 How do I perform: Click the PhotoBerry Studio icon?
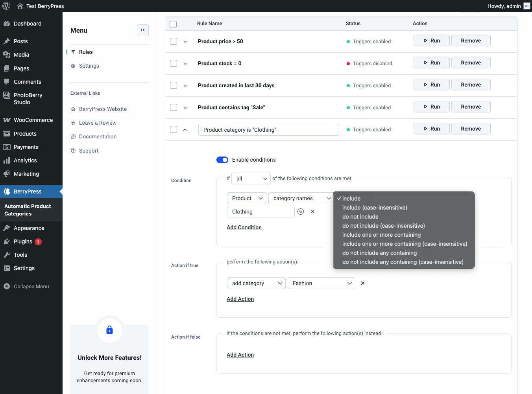7,95
